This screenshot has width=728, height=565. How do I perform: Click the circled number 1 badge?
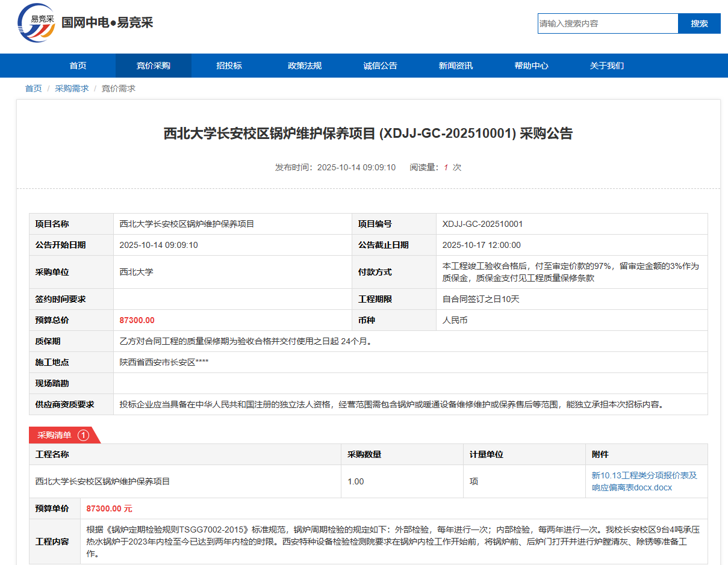83,435
